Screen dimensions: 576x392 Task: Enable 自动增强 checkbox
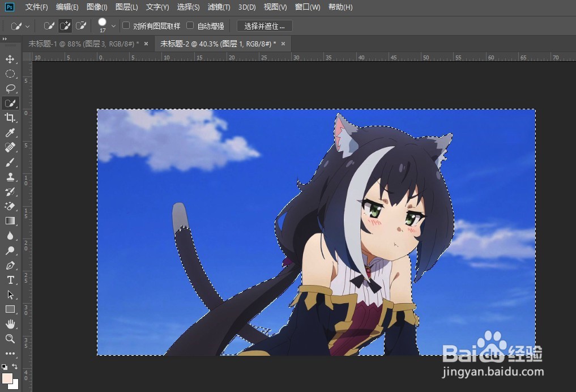[x=190, y=25]
